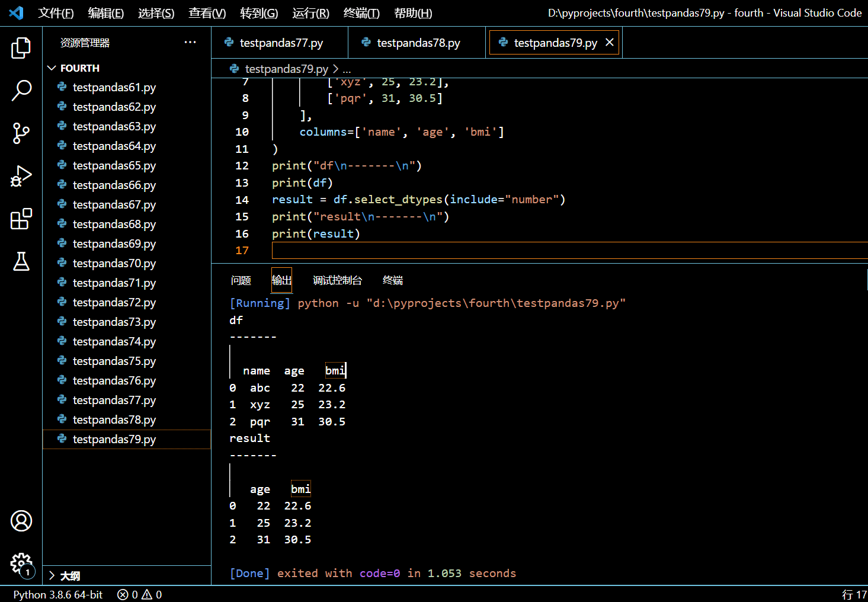868x602 pixels.
Task: Switch to testpandas78.py editor tab
Action: pyautogui.click(x=417, y=43)
